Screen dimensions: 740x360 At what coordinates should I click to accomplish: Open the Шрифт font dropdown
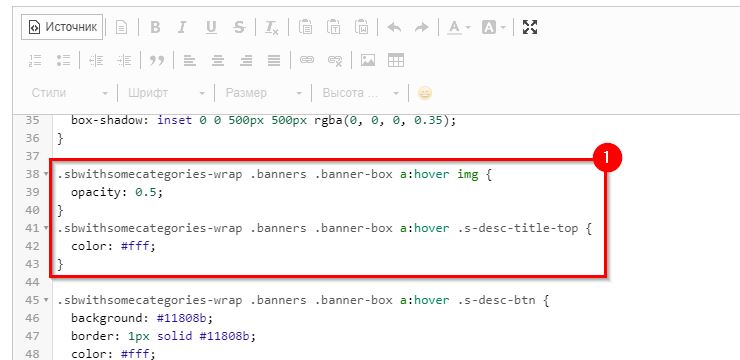pyautogui.click(x=167, y=93)
